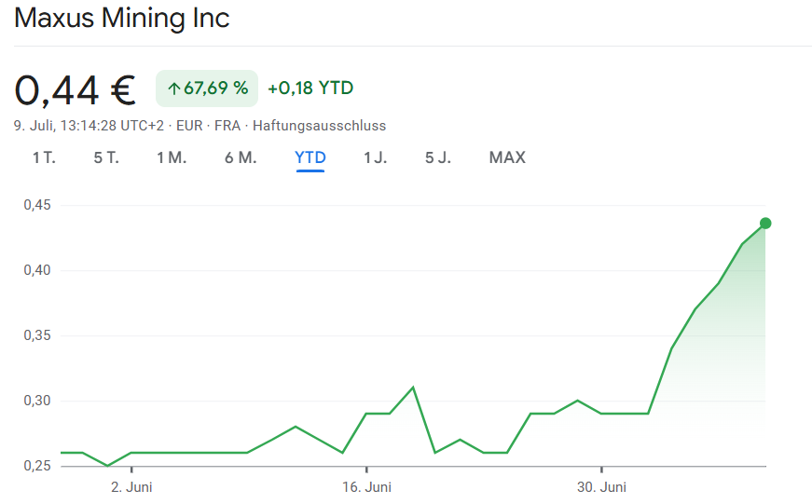
Task: Open the Haftungsausschluss disclaimer link
Action: pos(319,126)
